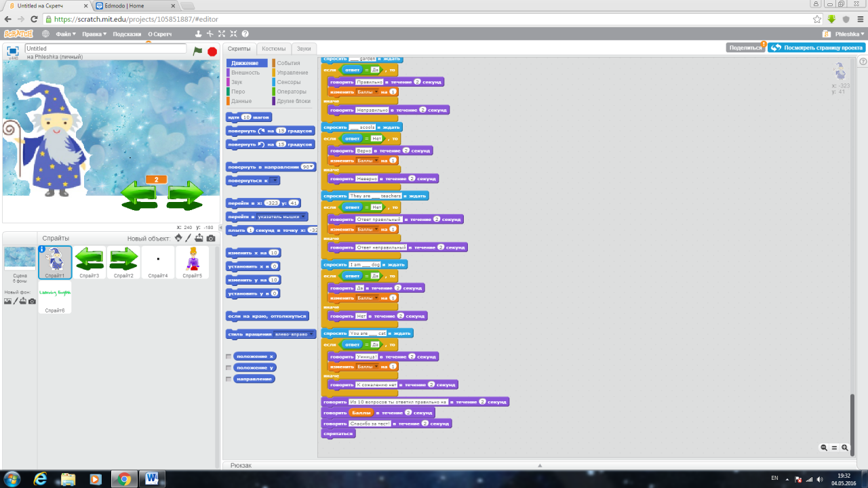Screen dimensions: 868x488
Task: Paint a new backdrop
Action: pyautogui.click(x=15, y=301)
